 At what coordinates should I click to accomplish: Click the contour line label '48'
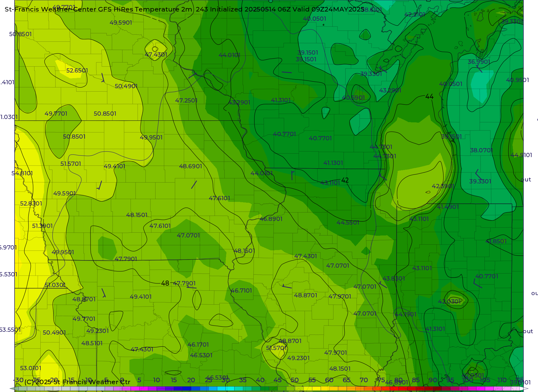pos(165,283)
